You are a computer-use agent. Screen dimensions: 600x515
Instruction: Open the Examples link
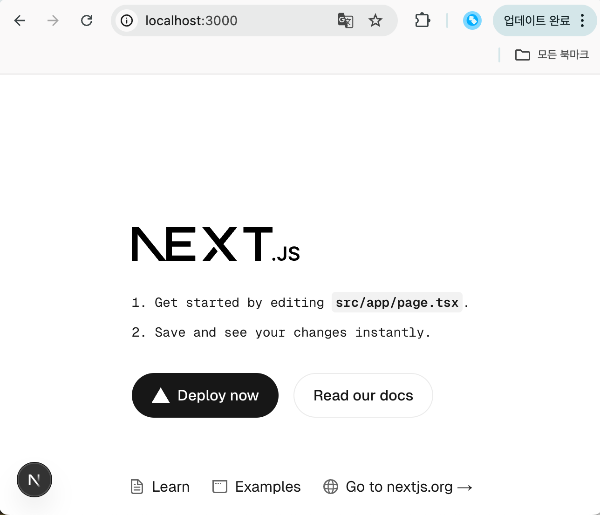click(x=256, y=487)
